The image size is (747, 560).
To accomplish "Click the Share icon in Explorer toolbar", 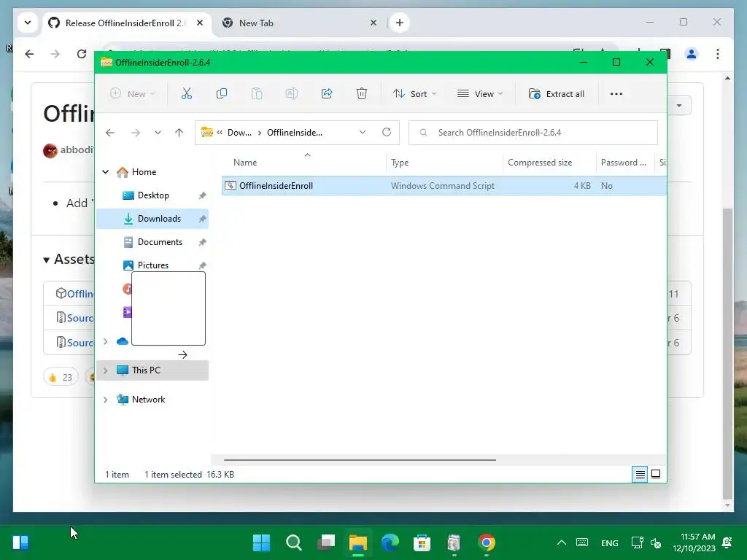I will click(x=327, y=94).
